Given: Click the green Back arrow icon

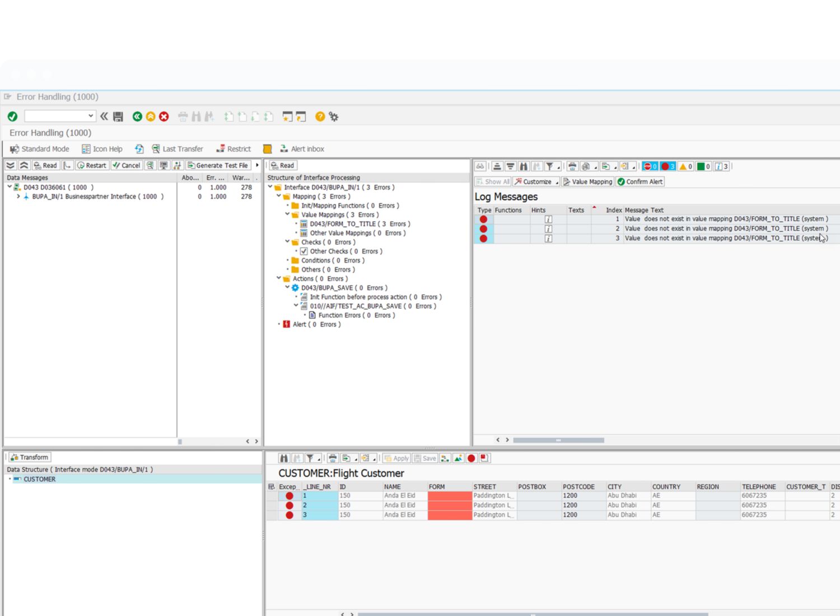Looking at the screenshot, I should (137, 116).
